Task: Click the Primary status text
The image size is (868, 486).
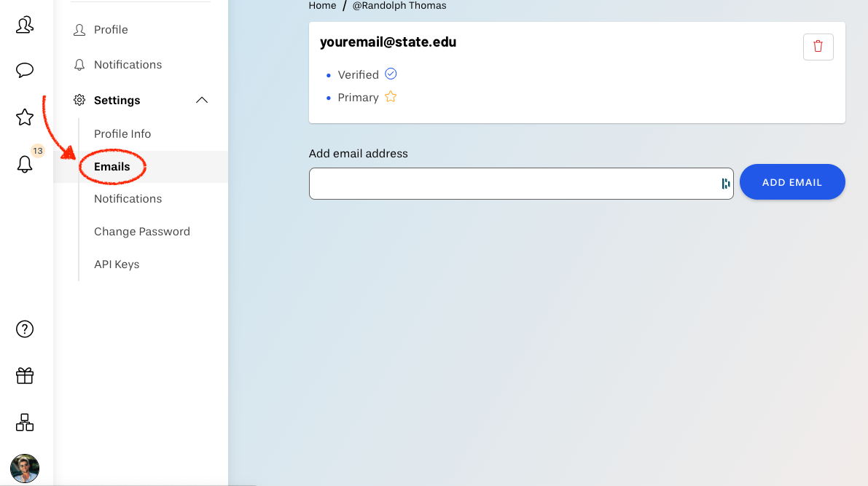Action: tap(358, 98)
